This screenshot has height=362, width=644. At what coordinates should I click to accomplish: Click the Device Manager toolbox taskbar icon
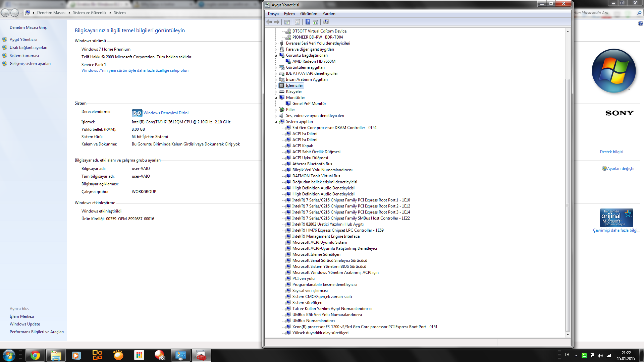coord(201,355)
